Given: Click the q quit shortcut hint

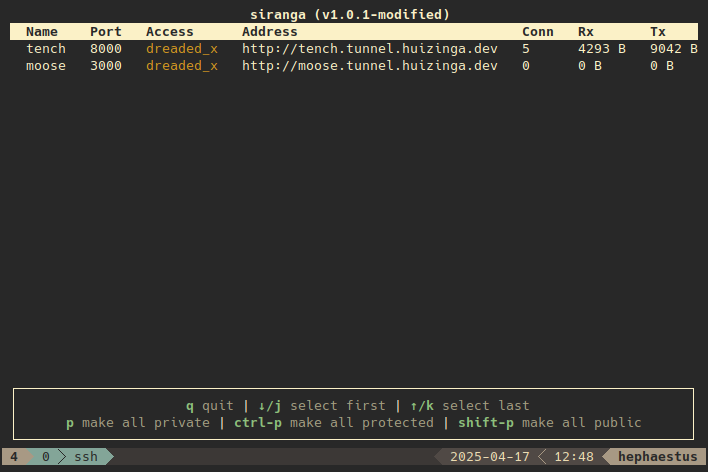Looking at the screenshot, I should [x=210, y=406].
